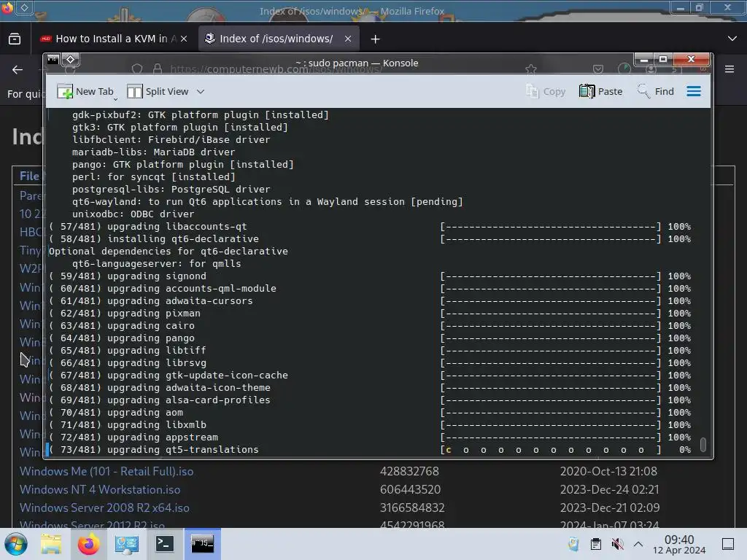Click the Copy button in Konsole toolbar
This screenshot has height=560, width=747.
tap(546, 91)
